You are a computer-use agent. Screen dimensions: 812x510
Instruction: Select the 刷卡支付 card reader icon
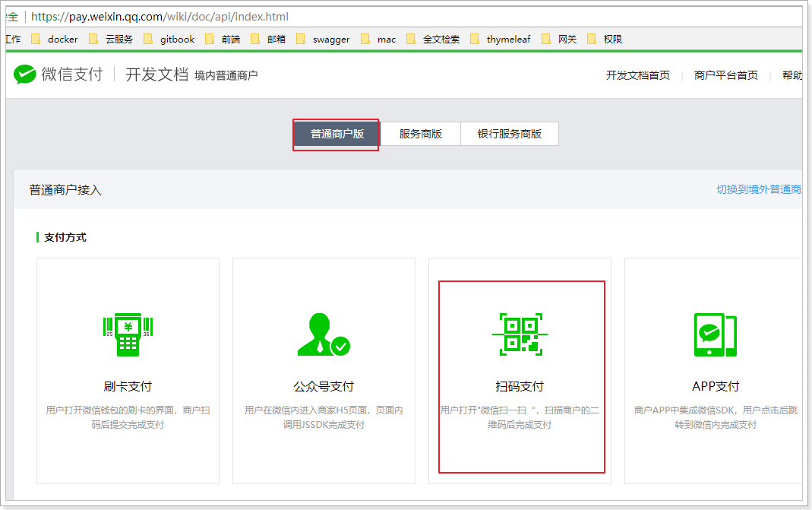(x=128, y=334)
